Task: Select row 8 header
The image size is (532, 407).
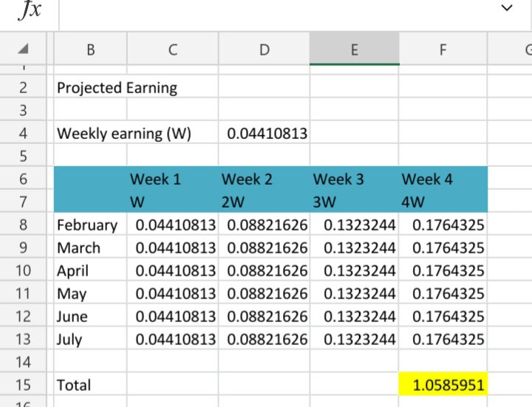Action: pyautogui.click(x=23, y=225)
